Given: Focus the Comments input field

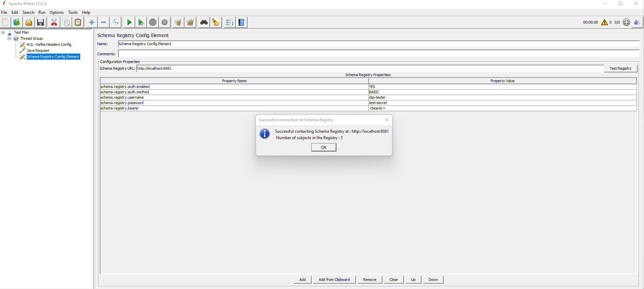Looking at the screenshot, I should [379, 54].
